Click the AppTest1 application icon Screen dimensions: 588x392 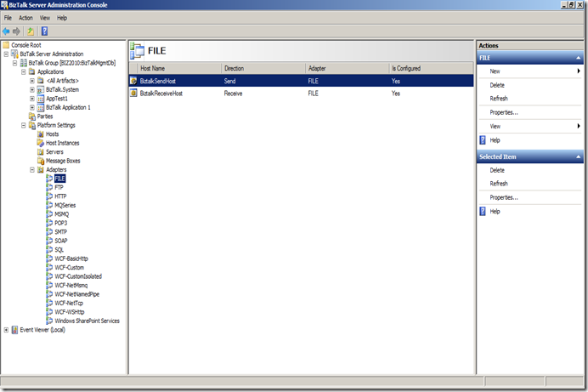tap(41, 99)
